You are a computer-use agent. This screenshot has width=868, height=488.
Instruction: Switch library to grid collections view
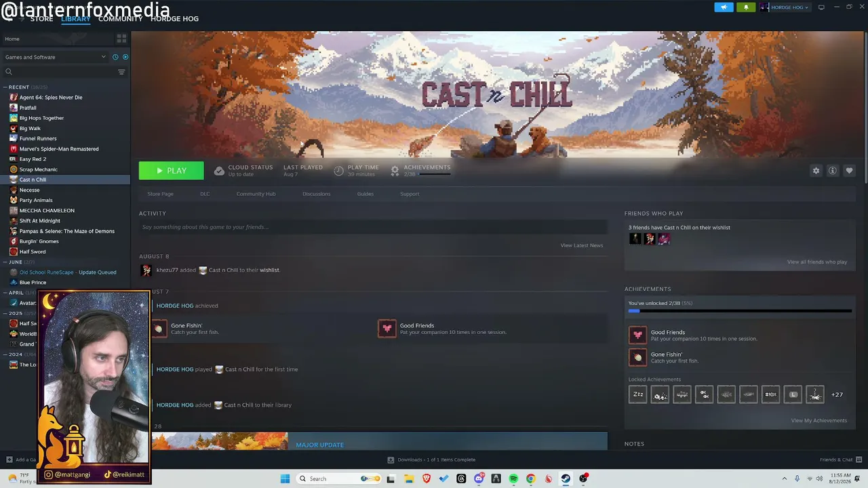pos(121,39)
